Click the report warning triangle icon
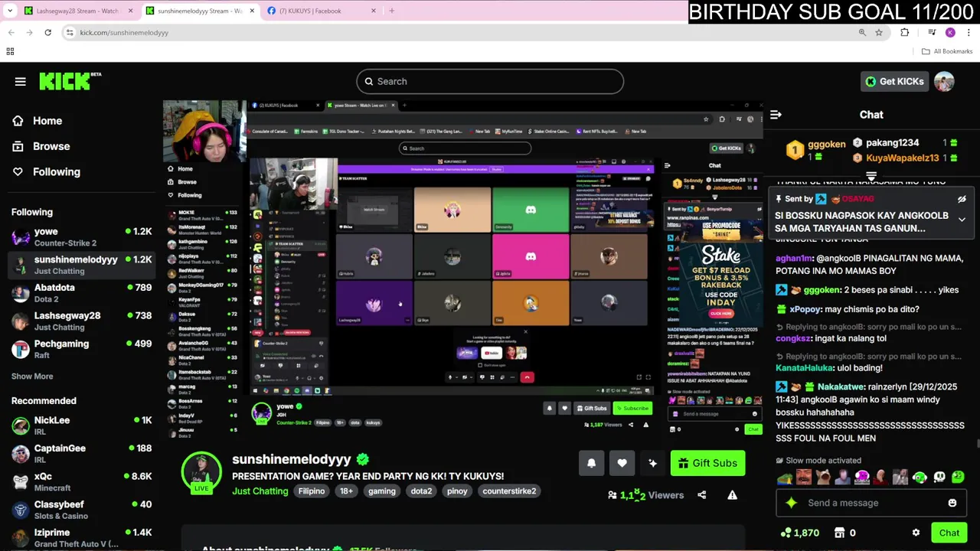This screenshot has width=980, height=551. pyautogui.click(x=732, y=495)
